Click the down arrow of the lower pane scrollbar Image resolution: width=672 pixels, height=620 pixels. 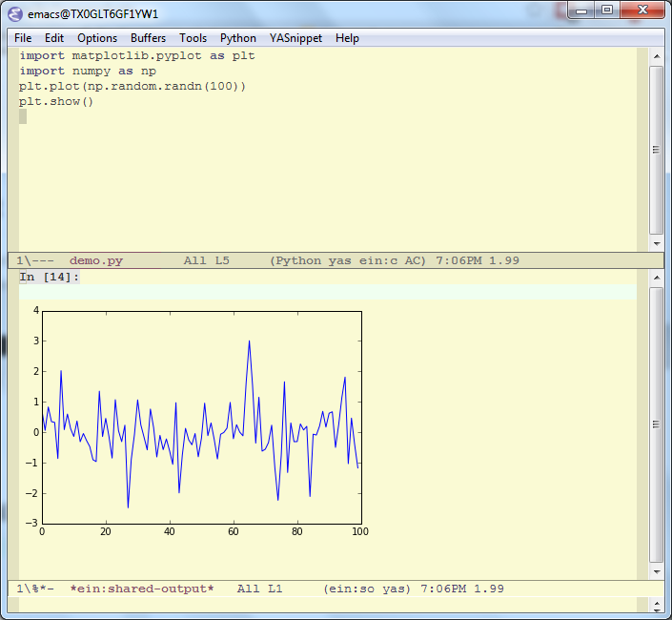[656, 572]
